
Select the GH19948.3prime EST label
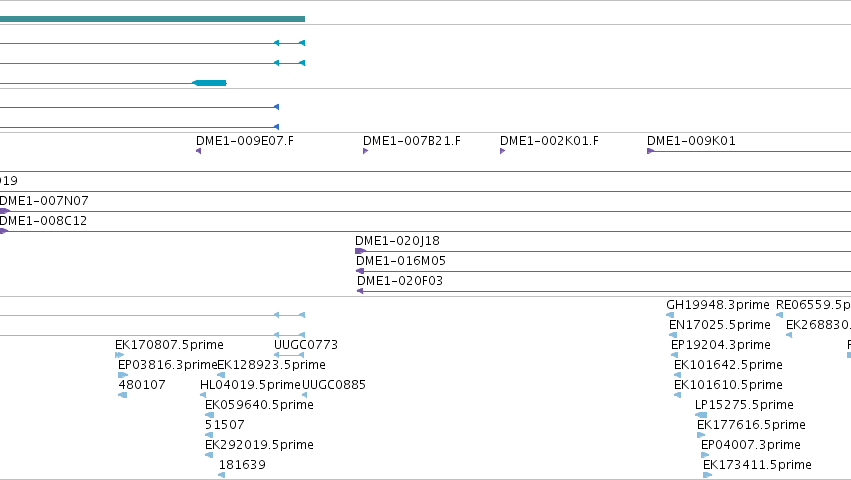[x=718, y=305]
